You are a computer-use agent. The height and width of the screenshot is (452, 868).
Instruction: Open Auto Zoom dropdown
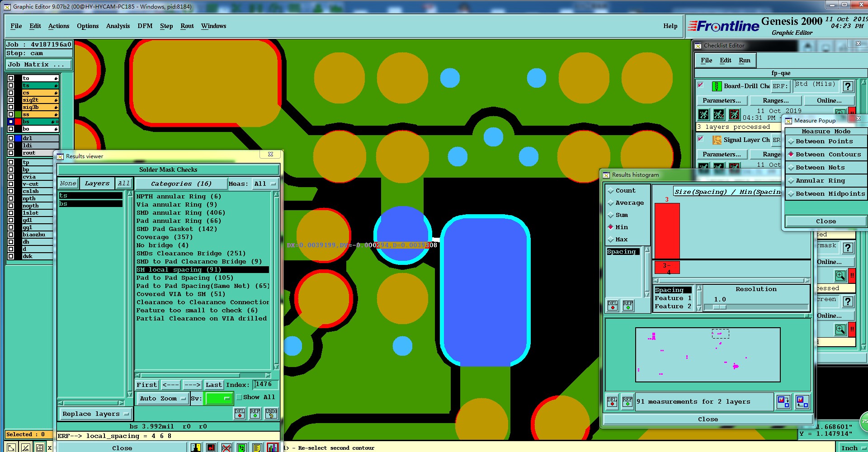click(x=163, y=398)
